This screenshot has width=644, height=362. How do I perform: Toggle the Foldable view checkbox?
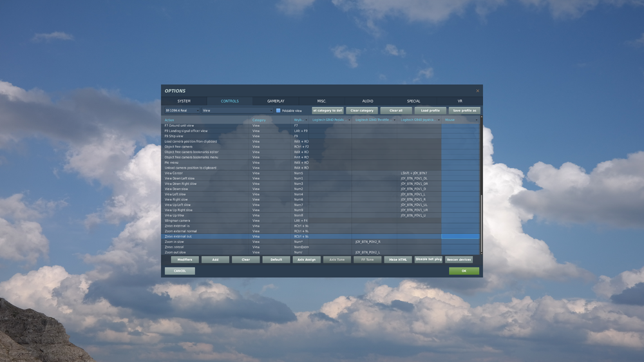(278, 111)
